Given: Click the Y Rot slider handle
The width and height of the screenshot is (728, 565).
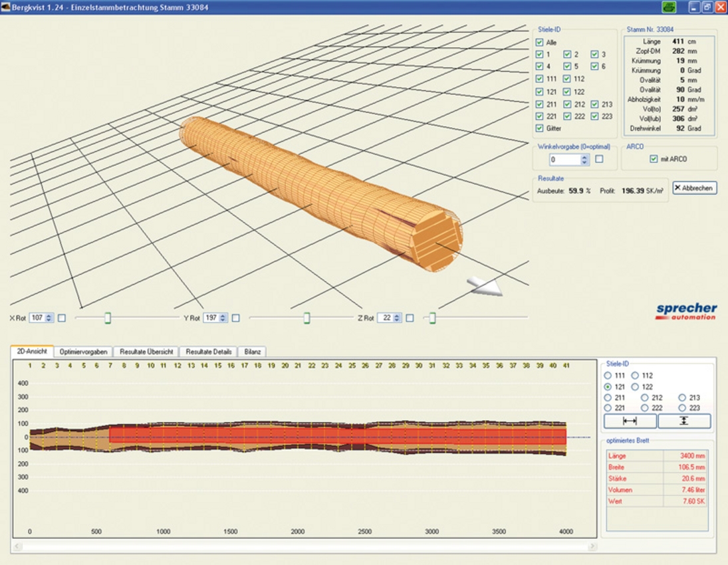Looking at the screenshot, I should point(306,318).
